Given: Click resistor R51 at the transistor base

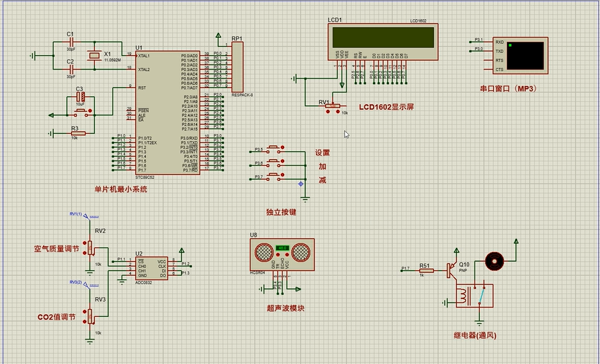Looking at the screenshot, I should tap(425, 271).
